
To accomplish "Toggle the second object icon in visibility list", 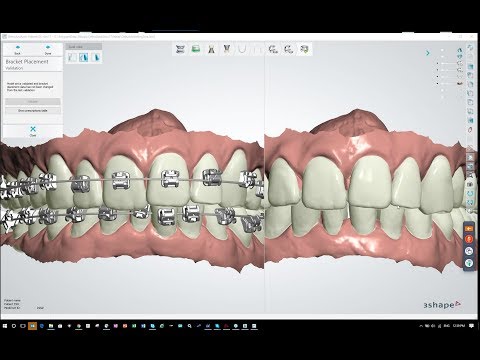I will coord(460,57).
